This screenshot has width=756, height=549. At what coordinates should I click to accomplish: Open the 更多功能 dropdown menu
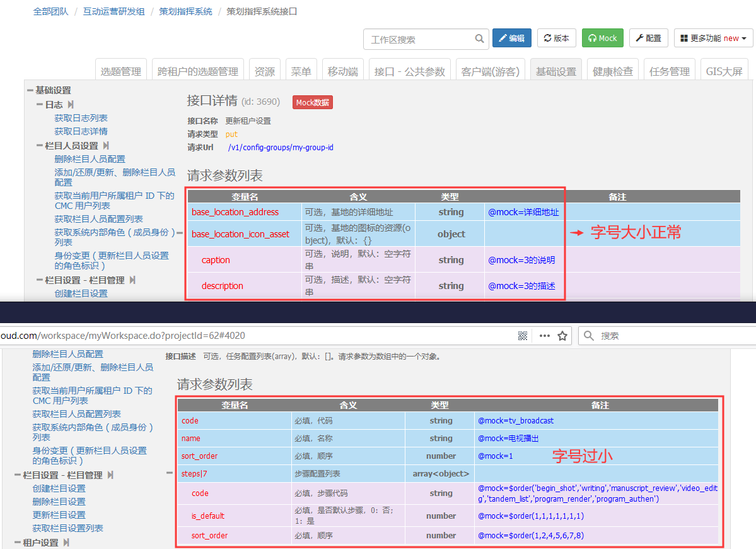point(713,38)
